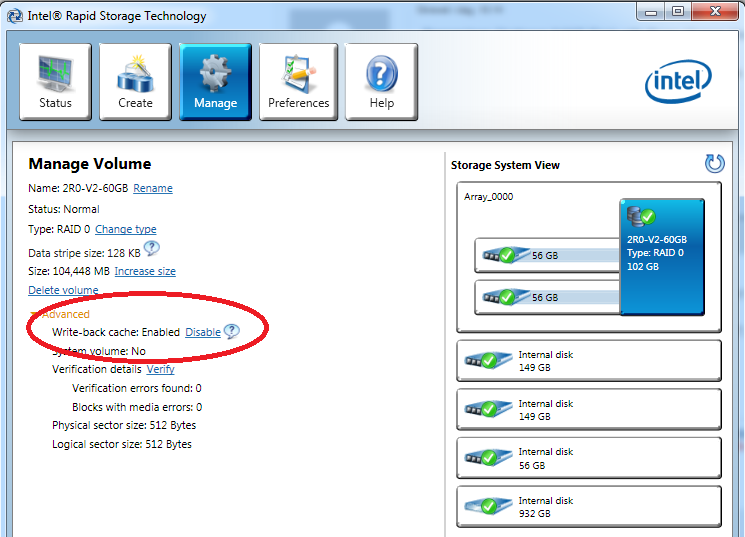This screenshot has height=537, width=745.
Task: Click the Manage Volume heading
Action: [90, 163]
